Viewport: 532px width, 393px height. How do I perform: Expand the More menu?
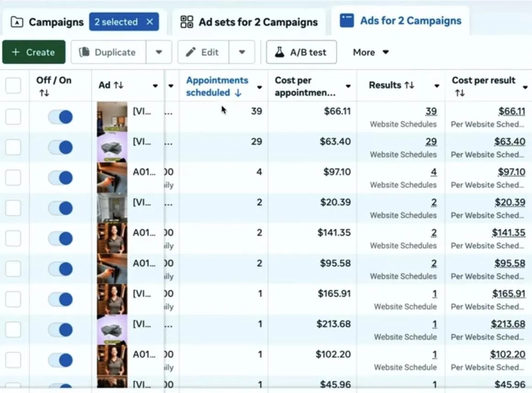pyautogui.click(x=371, y=52)
